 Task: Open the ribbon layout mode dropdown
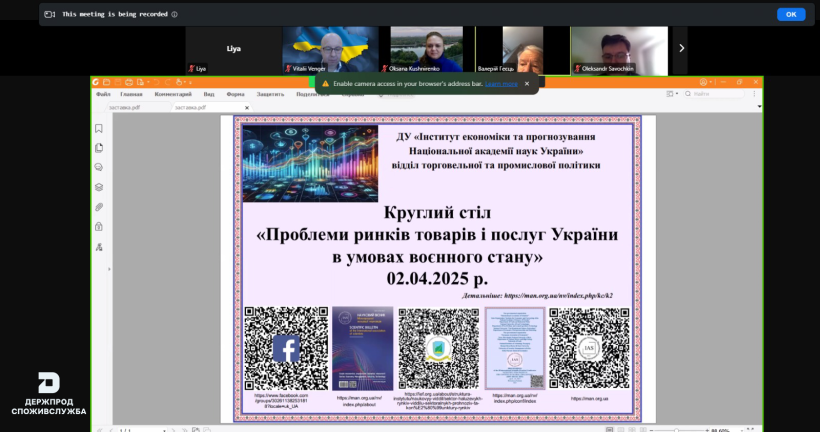pyautogui.click(x=672, y=94)
